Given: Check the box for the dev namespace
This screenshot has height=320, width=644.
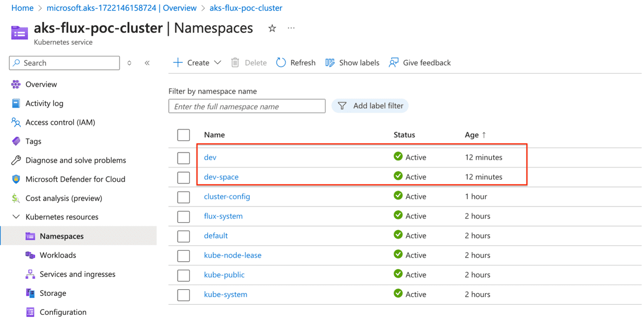Looking at the screenshot, I should (x=184, y=158).
